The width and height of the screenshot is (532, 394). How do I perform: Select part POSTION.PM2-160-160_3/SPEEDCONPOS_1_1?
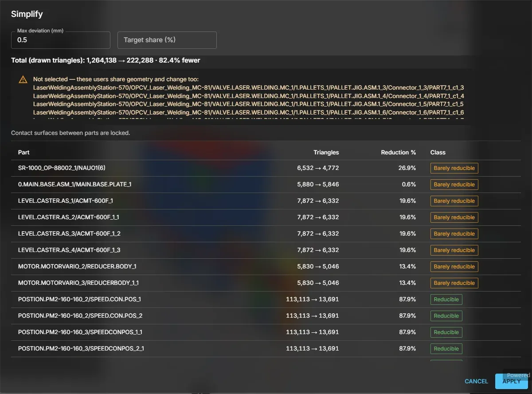266,332
